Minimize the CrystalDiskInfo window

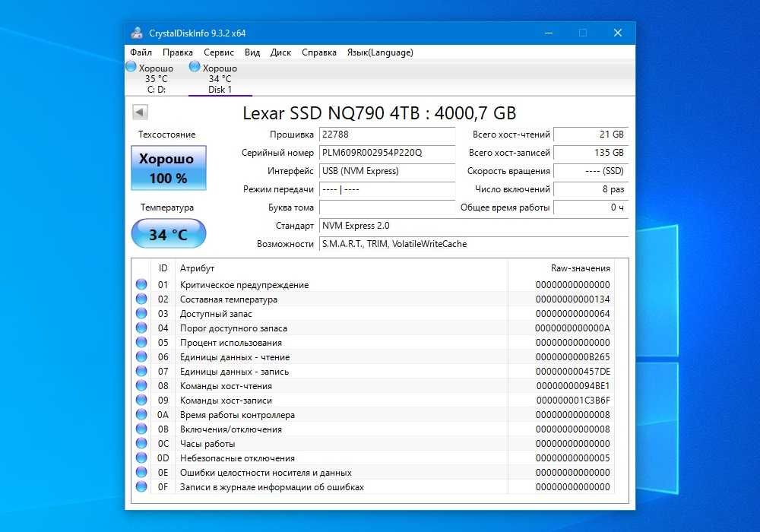[549, 33]
